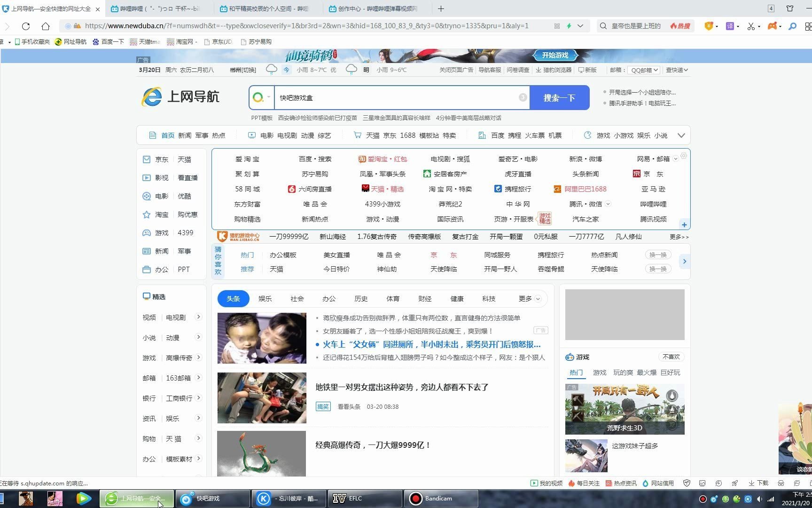Screen dimensions: 812x508
Task: Open the purple 译 translate extension
Action: point(730,26)
